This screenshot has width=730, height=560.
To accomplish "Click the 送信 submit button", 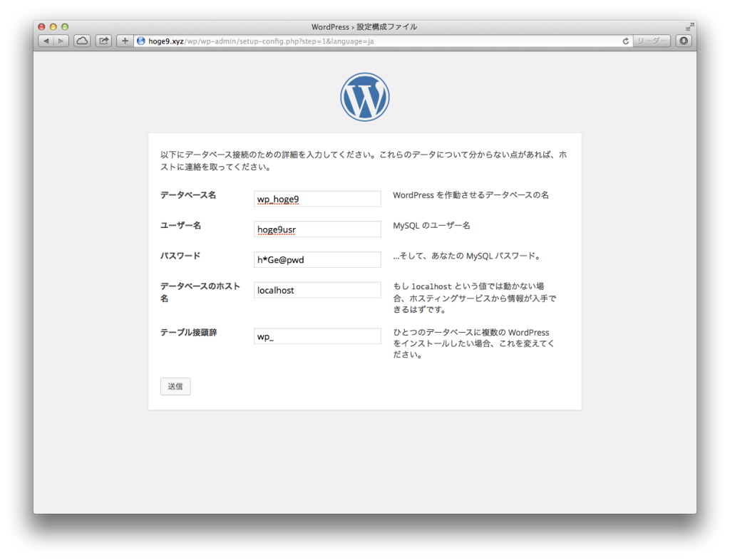I will coord(175,386).
